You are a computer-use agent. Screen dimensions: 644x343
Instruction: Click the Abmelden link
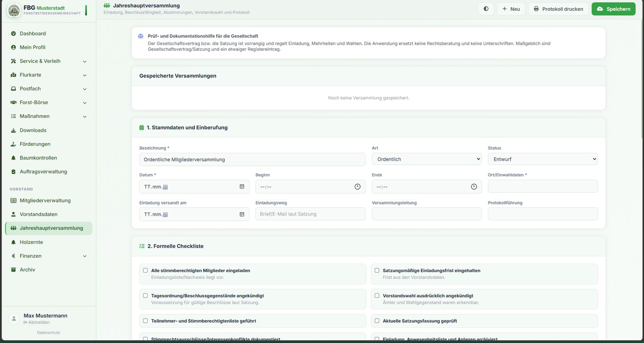36,322
